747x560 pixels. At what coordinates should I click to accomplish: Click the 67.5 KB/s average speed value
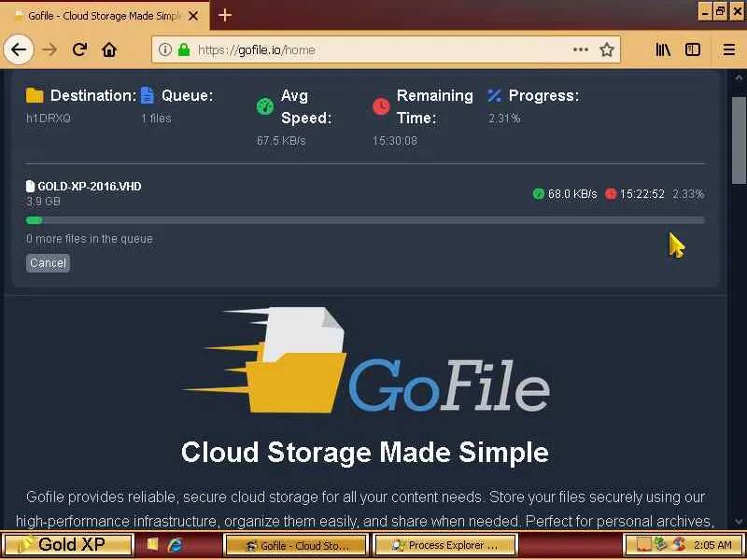[x=281, y=141]
